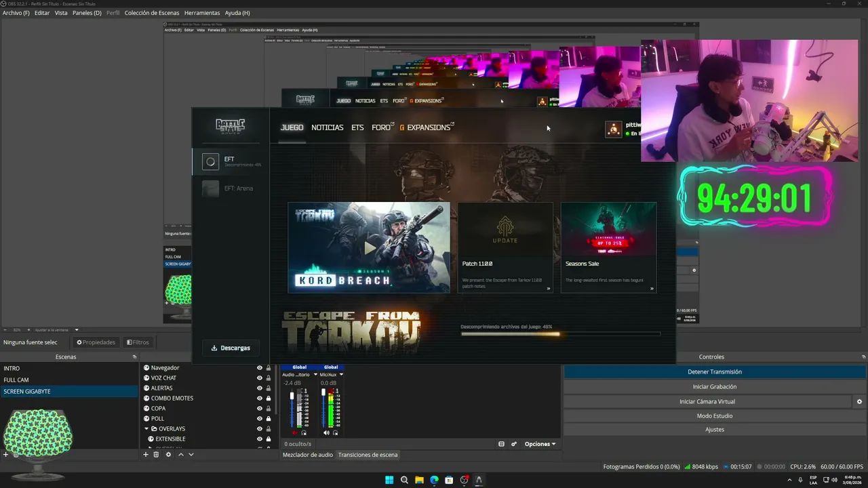
Task: Toggle visibility of the COPA source
Action: point(259,409)
